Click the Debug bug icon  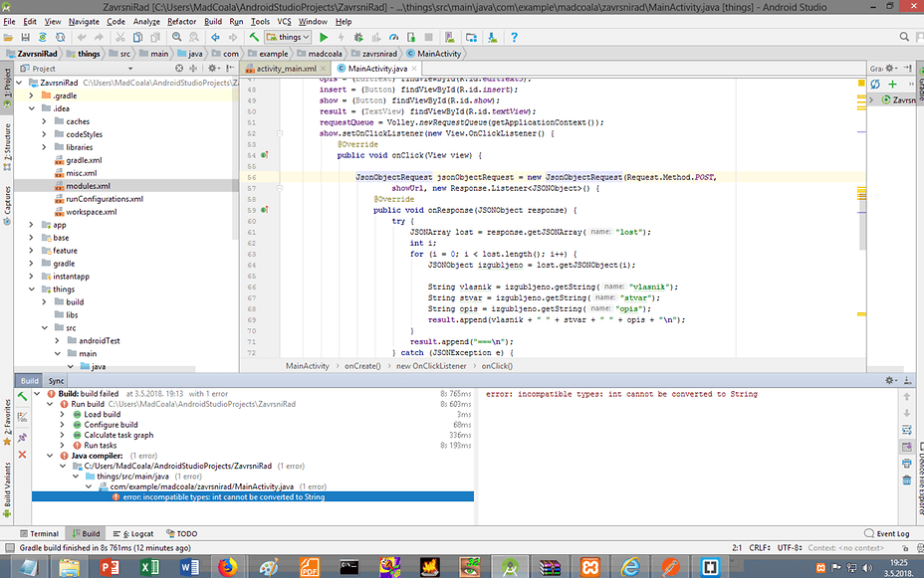[x=358, y=37]
